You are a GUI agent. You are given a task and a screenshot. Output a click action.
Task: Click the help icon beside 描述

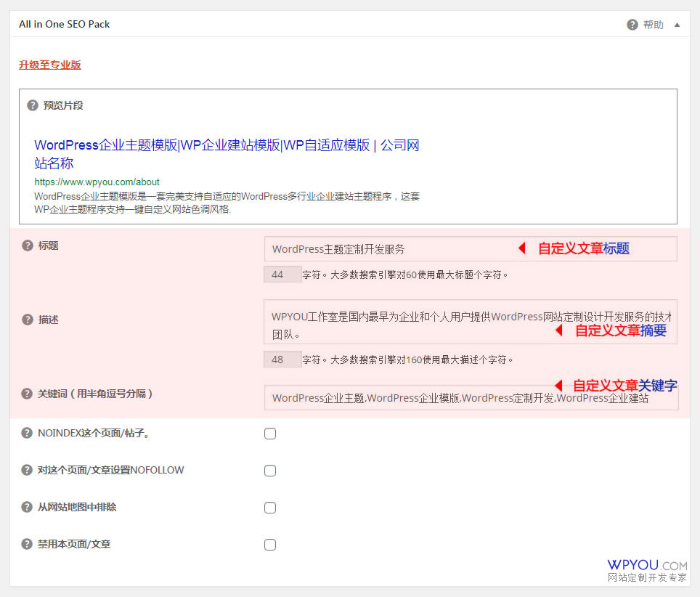click(x=28, y=320)
